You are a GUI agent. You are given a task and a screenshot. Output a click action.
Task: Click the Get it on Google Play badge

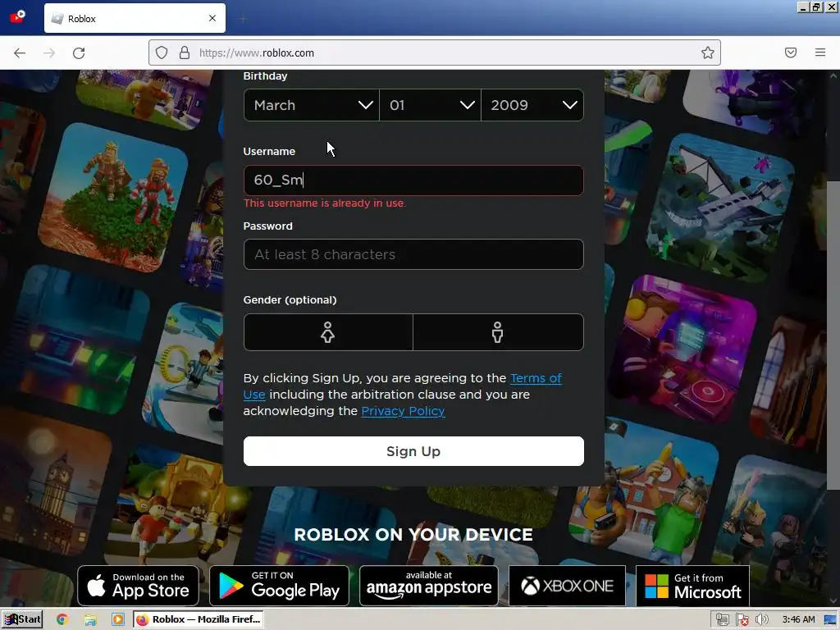click(x=279, y=586)
